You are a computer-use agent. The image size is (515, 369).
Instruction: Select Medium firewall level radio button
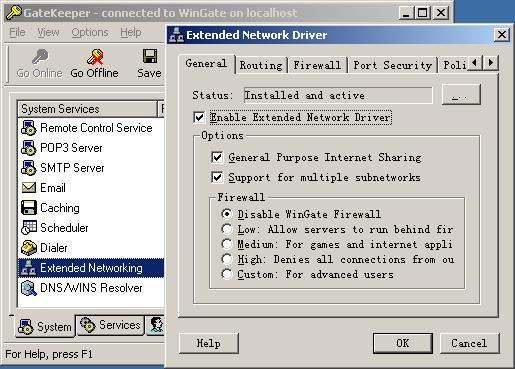pos(227,244)
